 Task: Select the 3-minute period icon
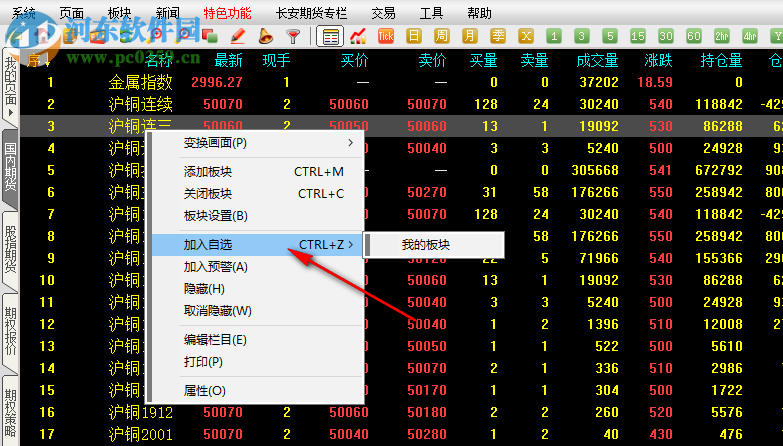coord(581,36)
